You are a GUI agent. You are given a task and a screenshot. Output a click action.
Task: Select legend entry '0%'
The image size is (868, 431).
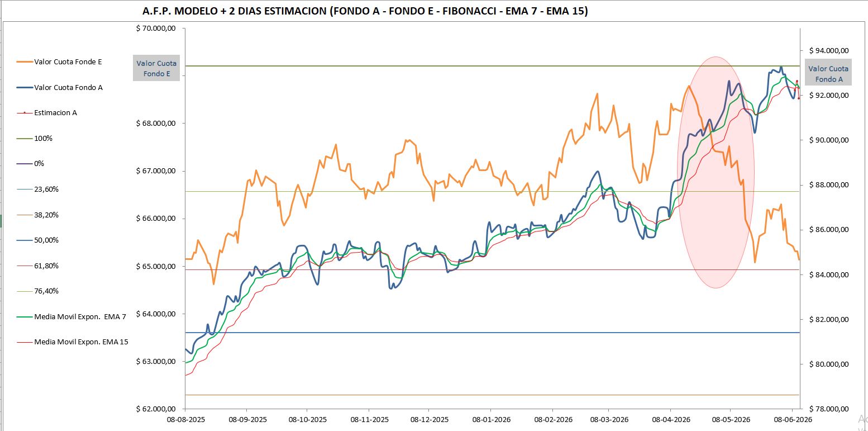click(x=31, y=164)
